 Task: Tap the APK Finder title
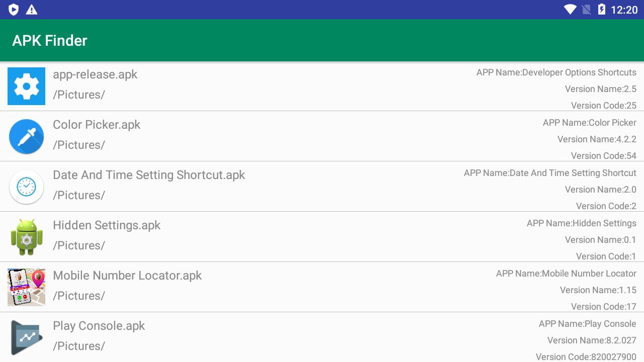50,40
